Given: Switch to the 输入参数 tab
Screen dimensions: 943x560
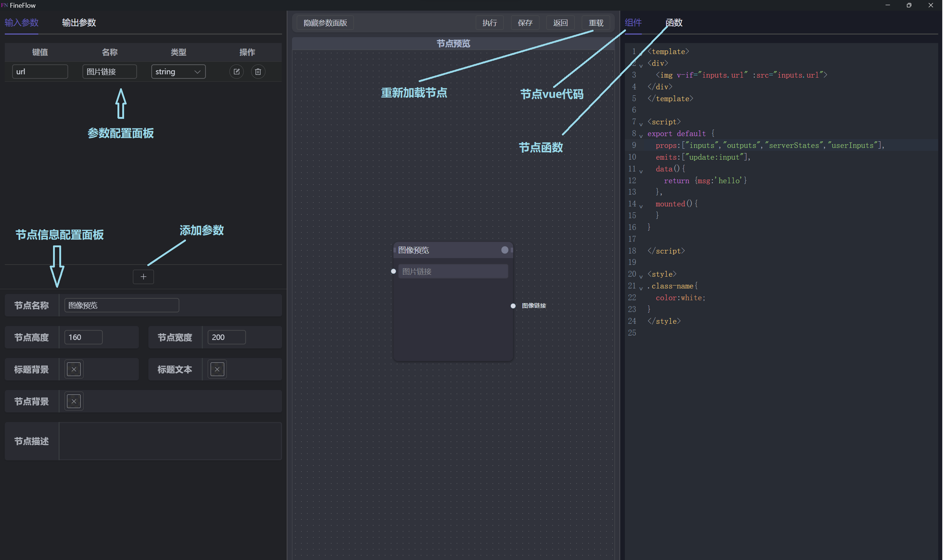Looking at the screenshot, I should pos(21,23).
